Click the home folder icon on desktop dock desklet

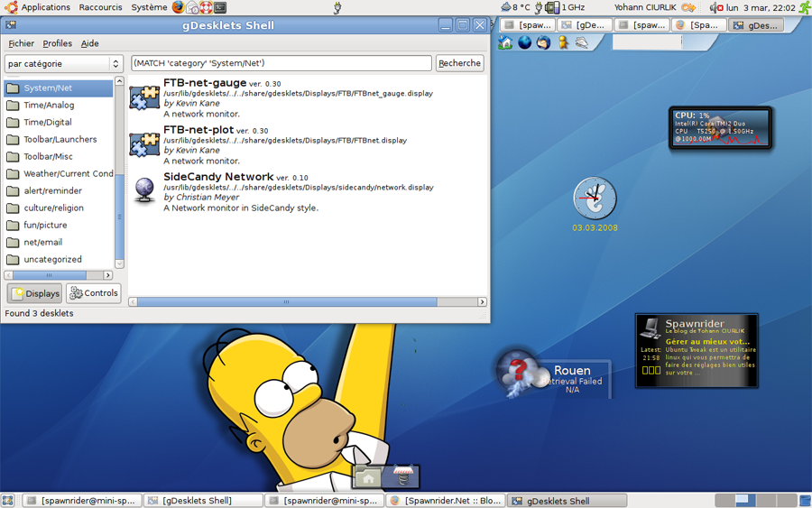[368, 477]
